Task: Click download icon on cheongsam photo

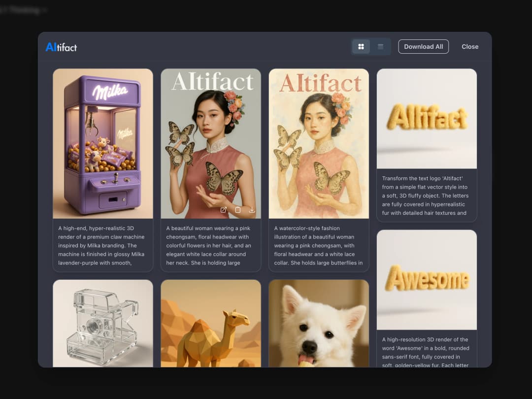Action: (252, 210)
